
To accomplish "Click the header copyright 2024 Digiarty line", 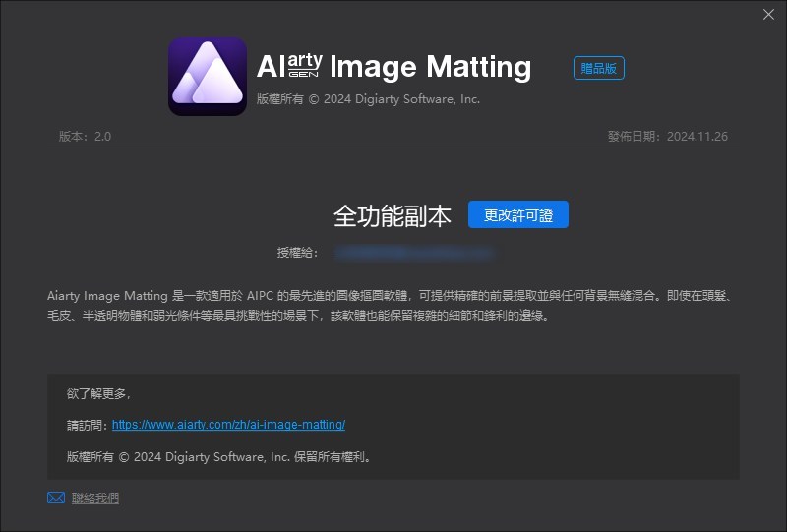I will 368,99.
